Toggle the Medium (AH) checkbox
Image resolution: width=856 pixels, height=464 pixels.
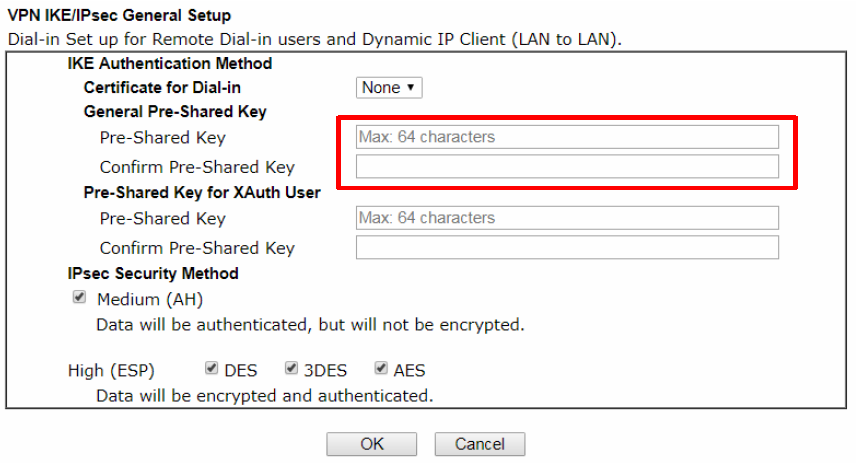tap(79, 298)
